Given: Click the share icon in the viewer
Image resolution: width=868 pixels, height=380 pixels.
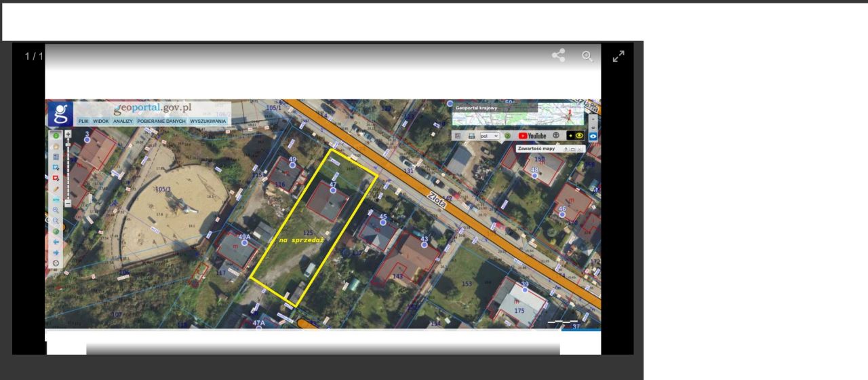Looking at the screenshot, I should (x=558, y=56).
